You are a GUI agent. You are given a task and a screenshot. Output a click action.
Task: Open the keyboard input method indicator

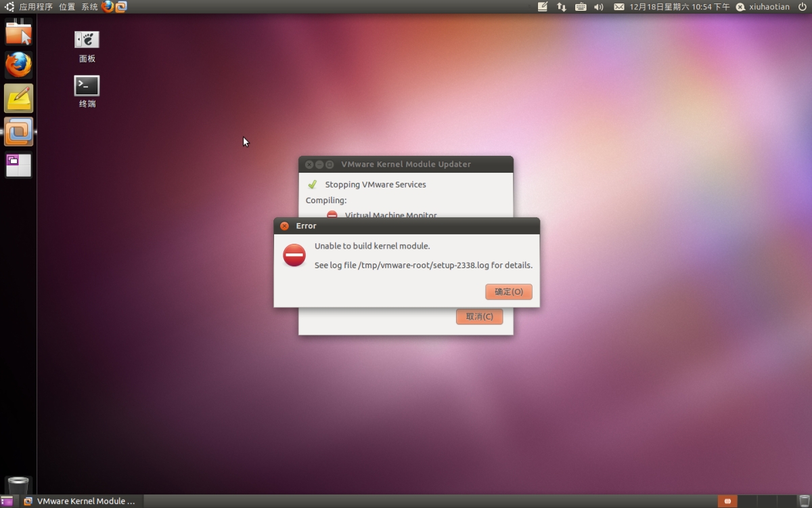click(x=581, y=7)
